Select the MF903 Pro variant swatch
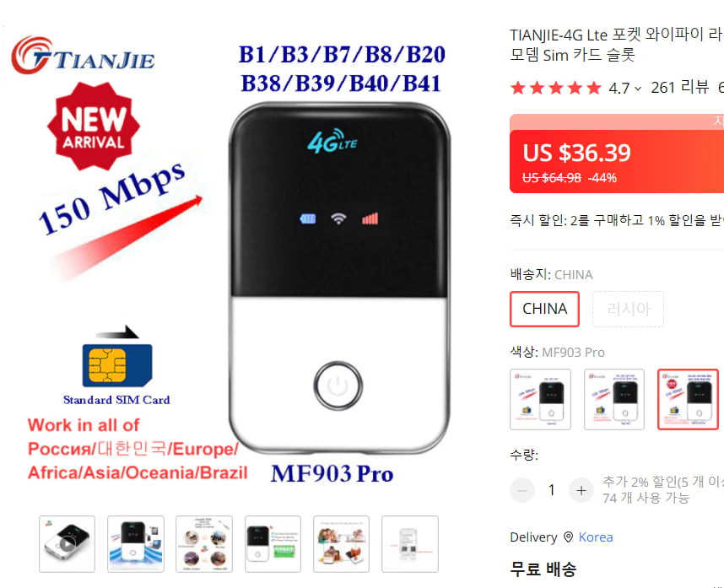Viewport: 724px width, 588px height. click(x=688, y=399)
